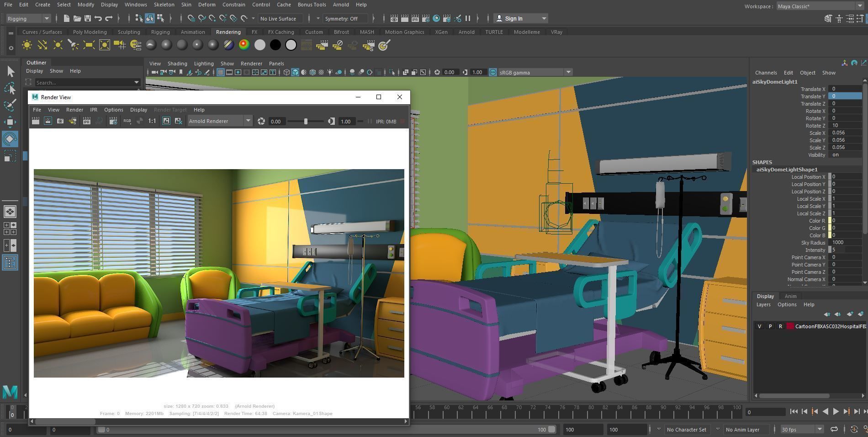Click the snapshot camera icon in Render View
This screenshot has height=437, width=868.
(60, 121)
